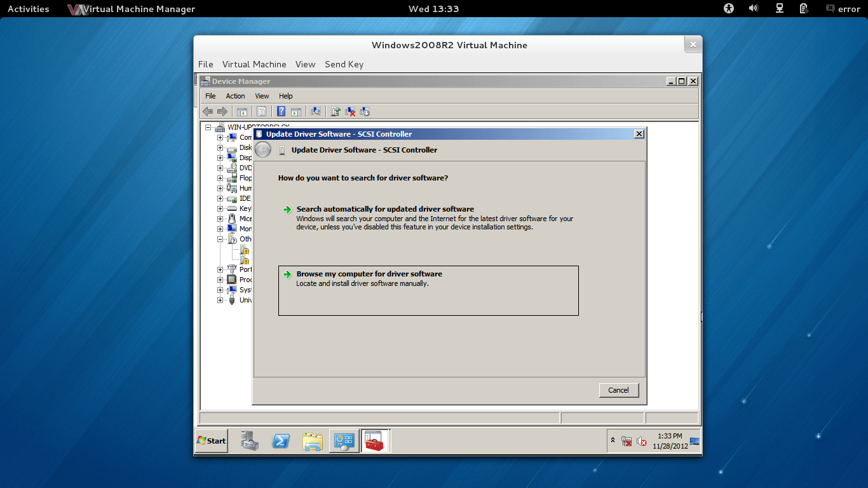Click the 'Wed 13:33' clock in GNOME bar
This screenshot has width=868, height=488.
coord(433,9)
